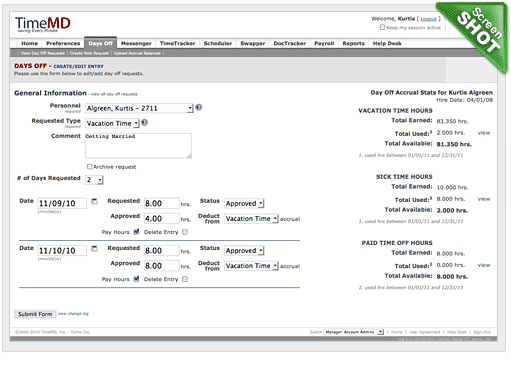
Task: Click the Comment text area
Action: pos(138,146)
